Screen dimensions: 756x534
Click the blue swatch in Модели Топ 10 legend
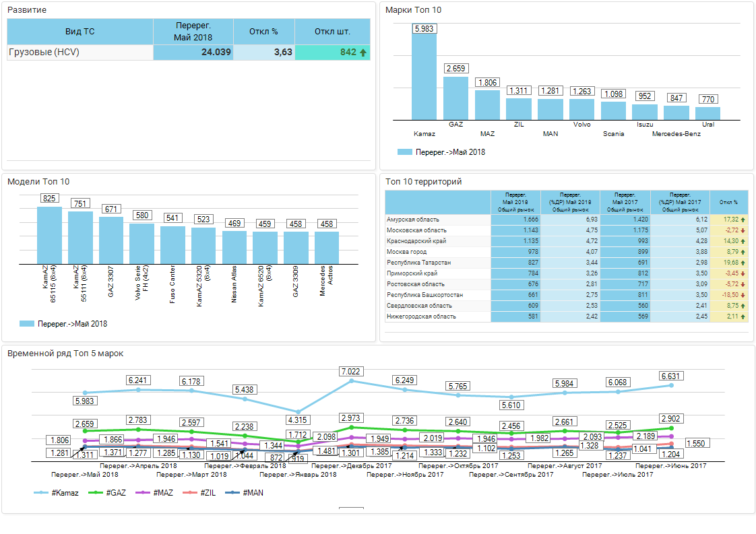pos(27,324)
